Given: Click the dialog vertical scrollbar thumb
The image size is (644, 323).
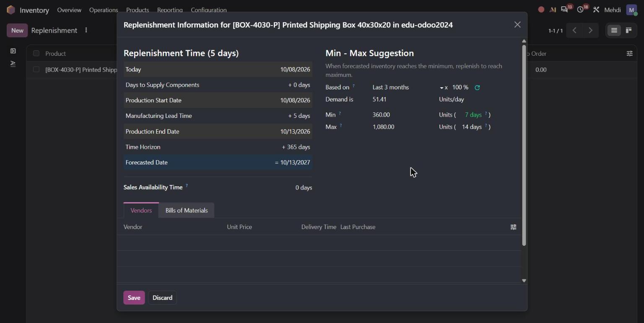Looking at the screenshot, I should tap(524, 145).
